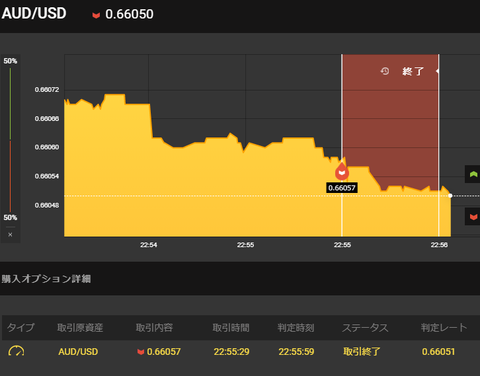This screenshot has height=376, width=480.
Task: Click the 22:55:29 trade time cell
Action: (231, 352)
